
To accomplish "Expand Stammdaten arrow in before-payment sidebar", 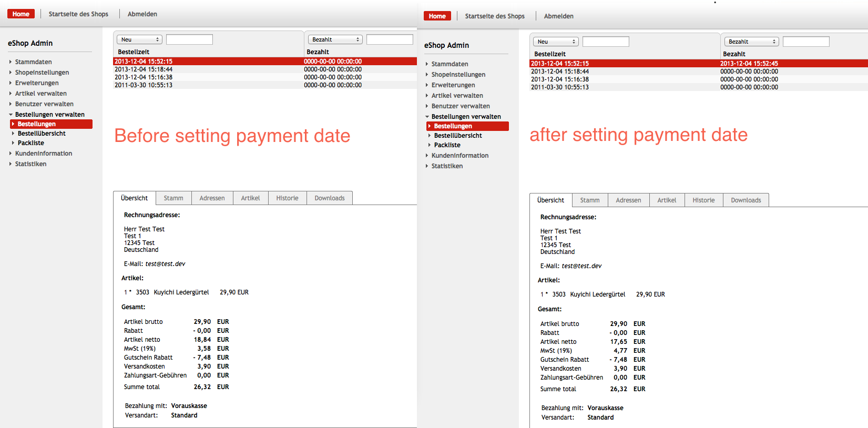I will (11, 62).
